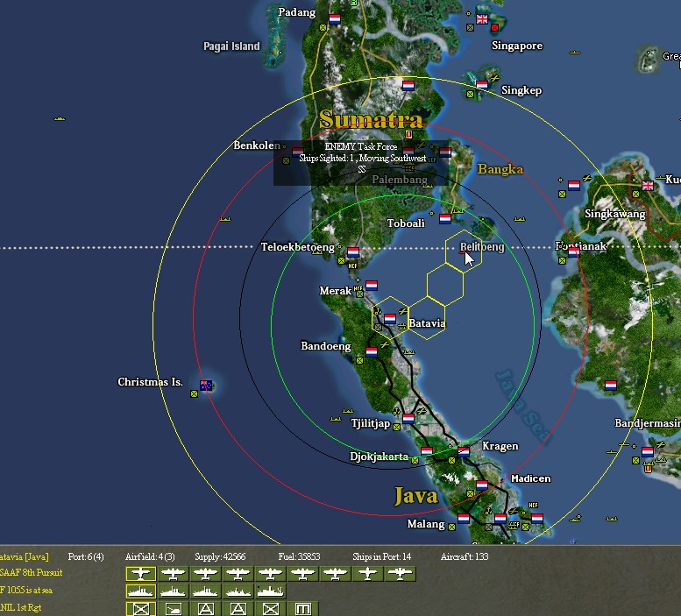Select the second air group icon in aircraft row
Viewport: 681px width, 616px height.
[174, 574]
